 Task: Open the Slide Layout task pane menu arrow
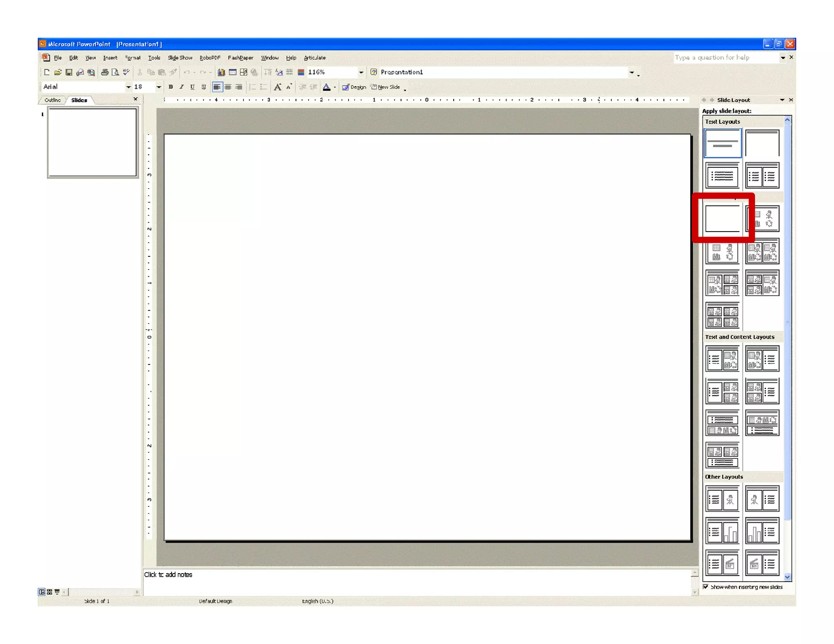[782, 100]
